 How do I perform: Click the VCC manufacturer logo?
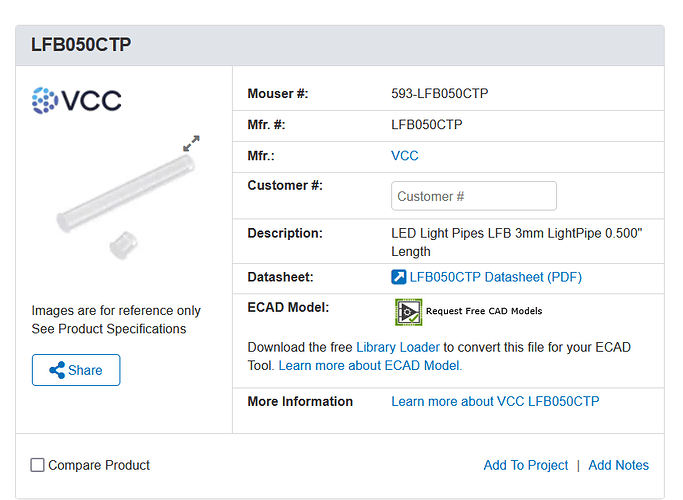click(77, 101)
